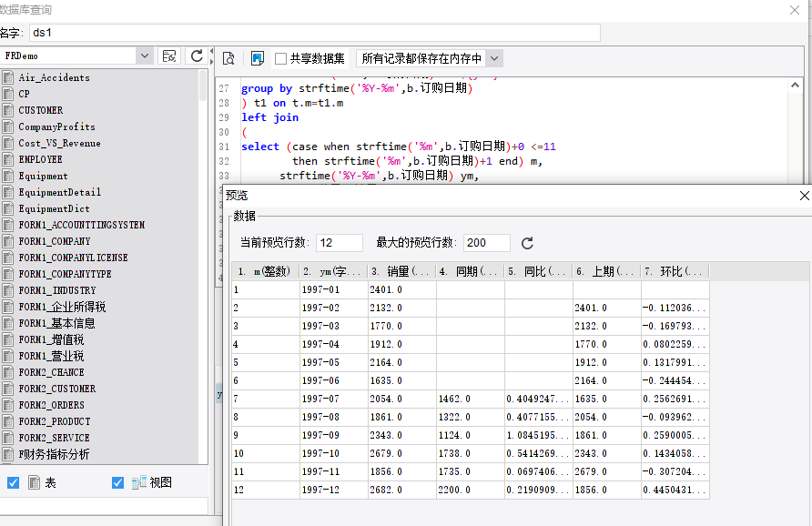This screenshot has height=526, width=812.
Task: Click the 销量 value 2682.0
Action: (x=401, y=490)
